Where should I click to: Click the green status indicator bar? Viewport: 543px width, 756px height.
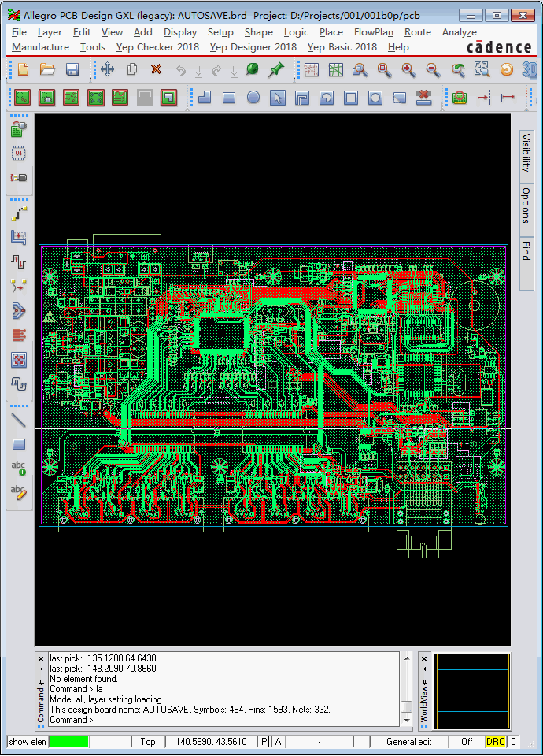[x=68, y=742]
